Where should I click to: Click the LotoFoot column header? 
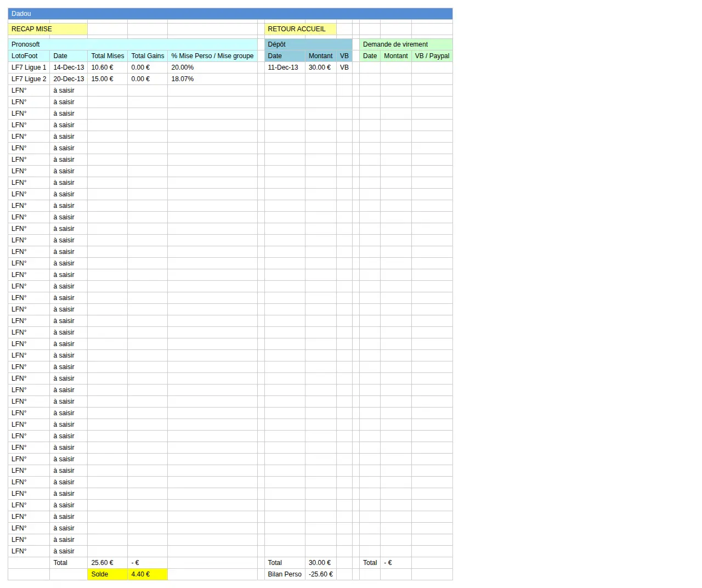29,56
